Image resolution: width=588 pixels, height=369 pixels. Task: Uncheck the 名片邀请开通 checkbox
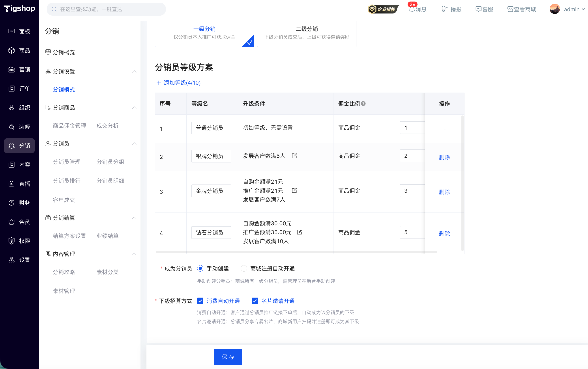(255, 301)
